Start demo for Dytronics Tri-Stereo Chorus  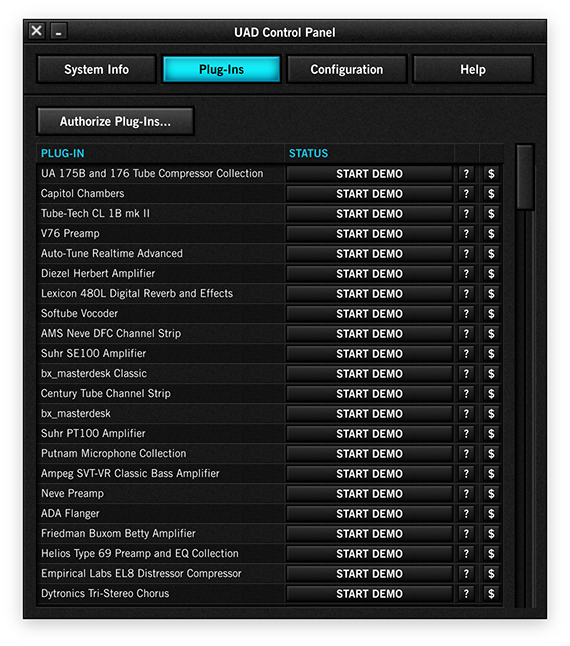tap(369, 594)
